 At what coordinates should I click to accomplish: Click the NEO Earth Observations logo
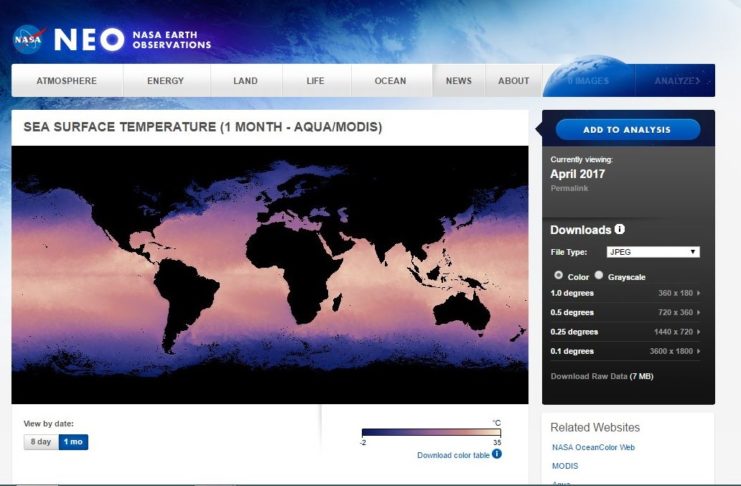pos(132,39)
